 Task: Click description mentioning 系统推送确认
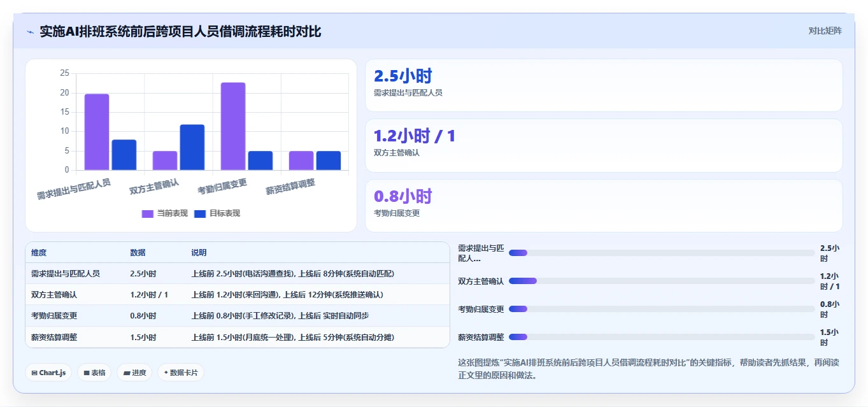pos(287,295)
